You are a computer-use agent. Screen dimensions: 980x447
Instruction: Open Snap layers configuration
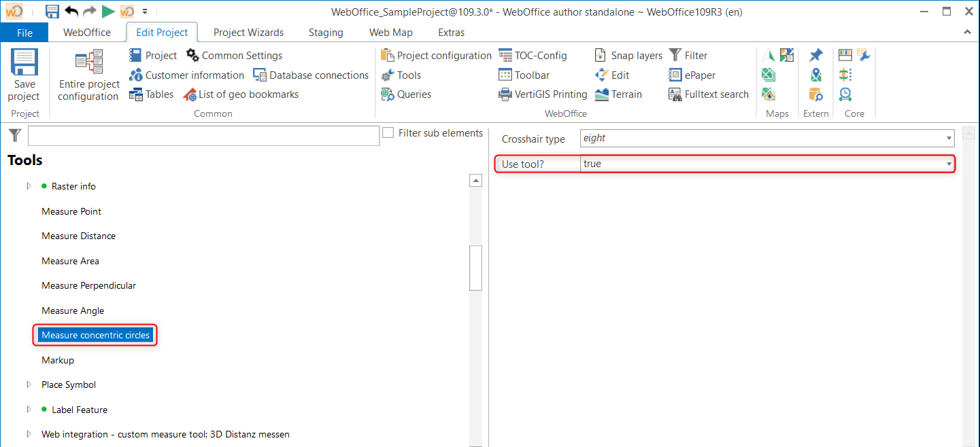tap(626, 55)
